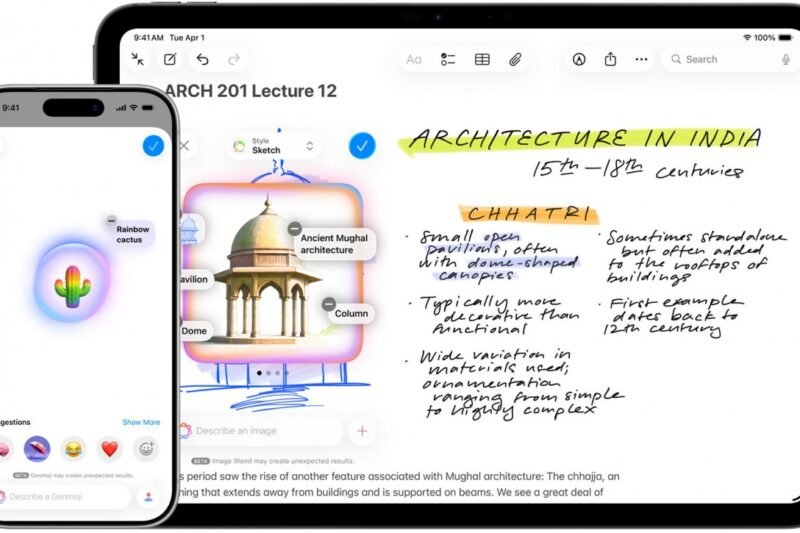Tap the microphone icon in search field
This screenshot has width=800, height=533.
786,60
